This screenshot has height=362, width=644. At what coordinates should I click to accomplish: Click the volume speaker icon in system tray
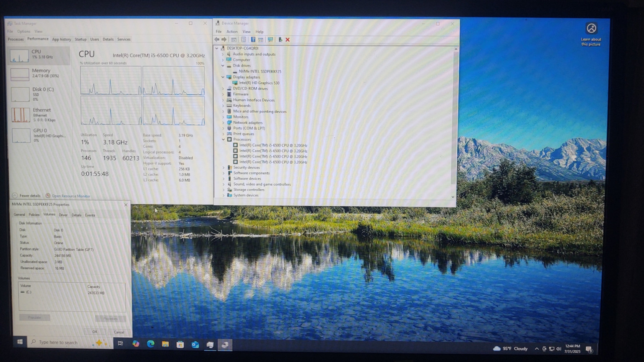tap(559, 349)
